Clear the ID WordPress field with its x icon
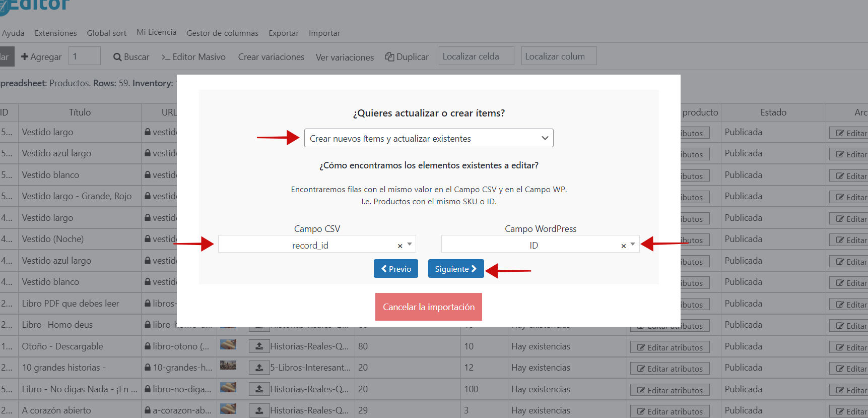 tap(623, 246)
